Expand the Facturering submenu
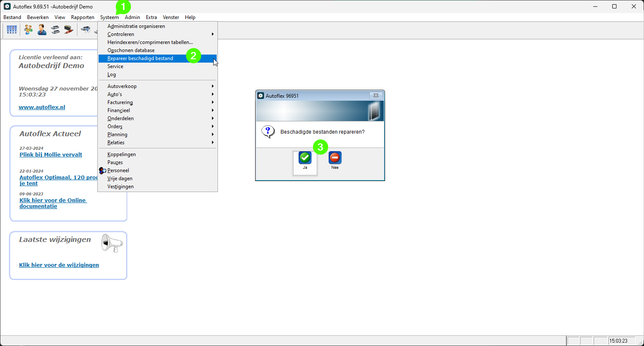Screen dimensions: 644x346 (158, 102)
